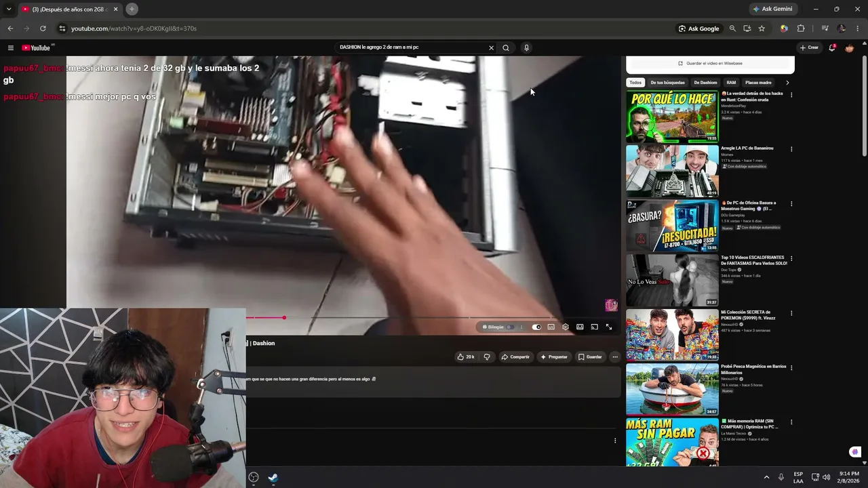Open POR QUÉ LO HACE video thumbnail

click(x=672, y=117)
